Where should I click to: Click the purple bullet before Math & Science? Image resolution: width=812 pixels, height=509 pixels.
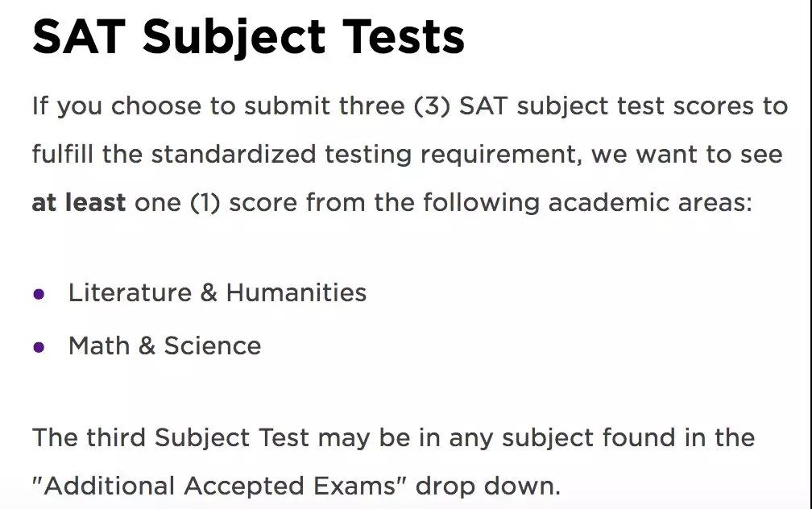pyautogui.click(x=39, y=347)
